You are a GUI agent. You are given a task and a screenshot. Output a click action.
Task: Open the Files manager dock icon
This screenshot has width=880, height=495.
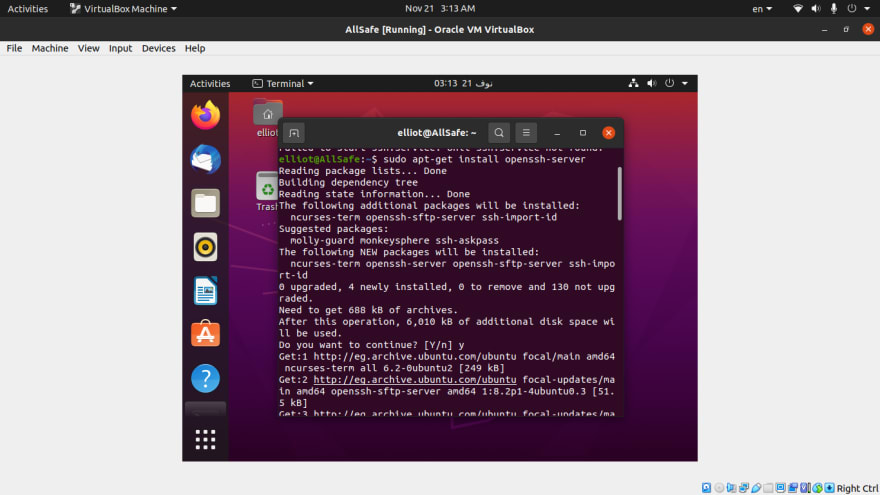[x=205, y=203]
